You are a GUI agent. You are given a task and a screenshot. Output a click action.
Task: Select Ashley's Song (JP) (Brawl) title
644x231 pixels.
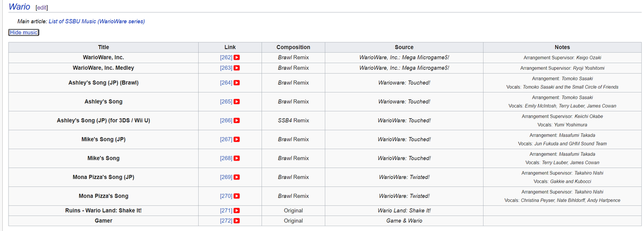coord(104,83)
